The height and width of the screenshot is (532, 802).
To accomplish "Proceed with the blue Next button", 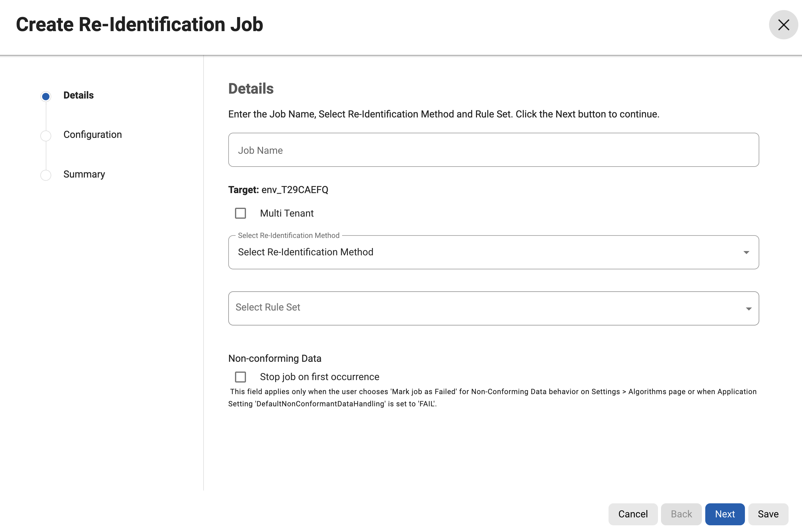I will coord(724,514).
